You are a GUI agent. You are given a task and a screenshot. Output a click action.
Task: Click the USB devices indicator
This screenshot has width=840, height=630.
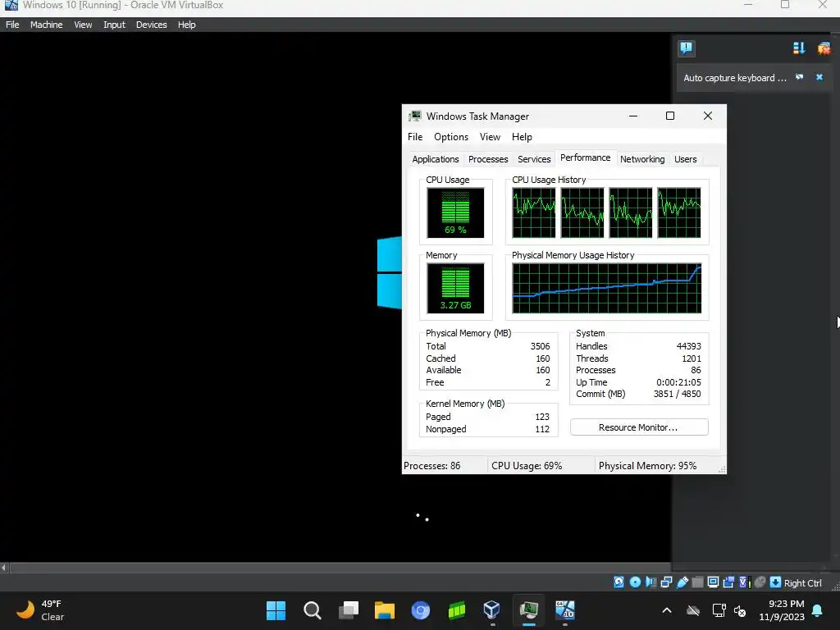682,582
